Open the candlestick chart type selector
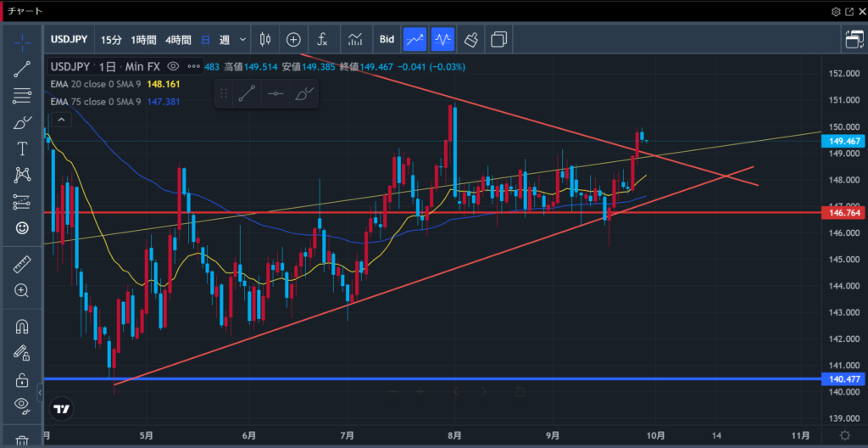The image size is (868, 448). pos(265,39)
